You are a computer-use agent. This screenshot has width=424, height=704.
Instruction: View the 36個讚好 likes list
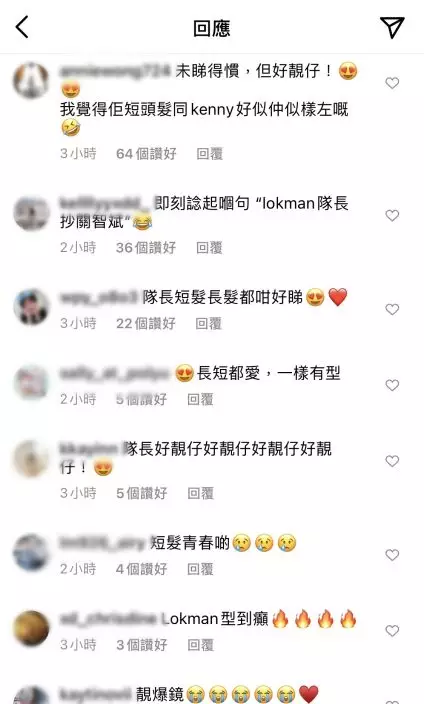tap(146, 248)
